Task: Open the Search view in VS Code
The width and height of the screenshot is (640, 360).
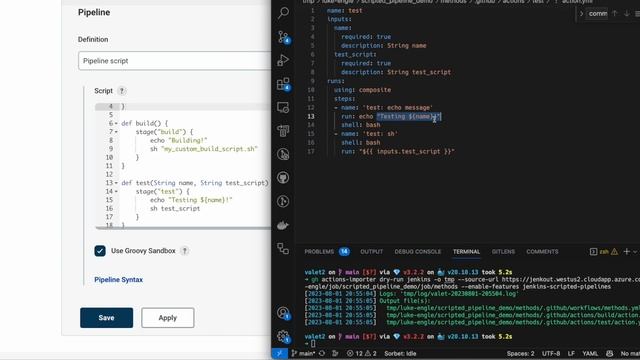Action: [283, 13]
